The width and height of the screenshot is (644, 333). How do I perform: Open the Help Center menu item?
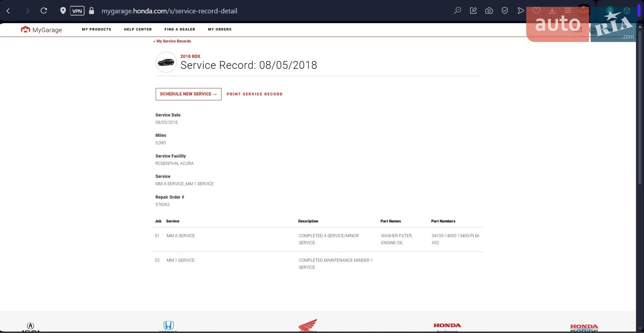point(138,30)
